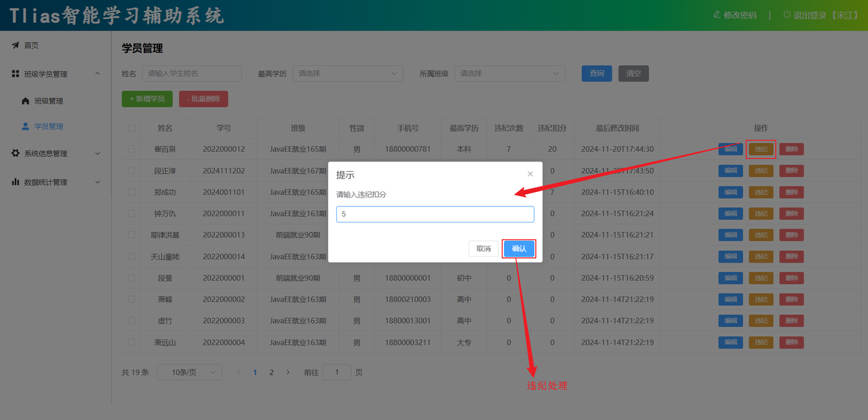The height and width of the screenshot is (420, 868).
Task: Confirm the penalty with 确认 button
Action: pos(519,249)
